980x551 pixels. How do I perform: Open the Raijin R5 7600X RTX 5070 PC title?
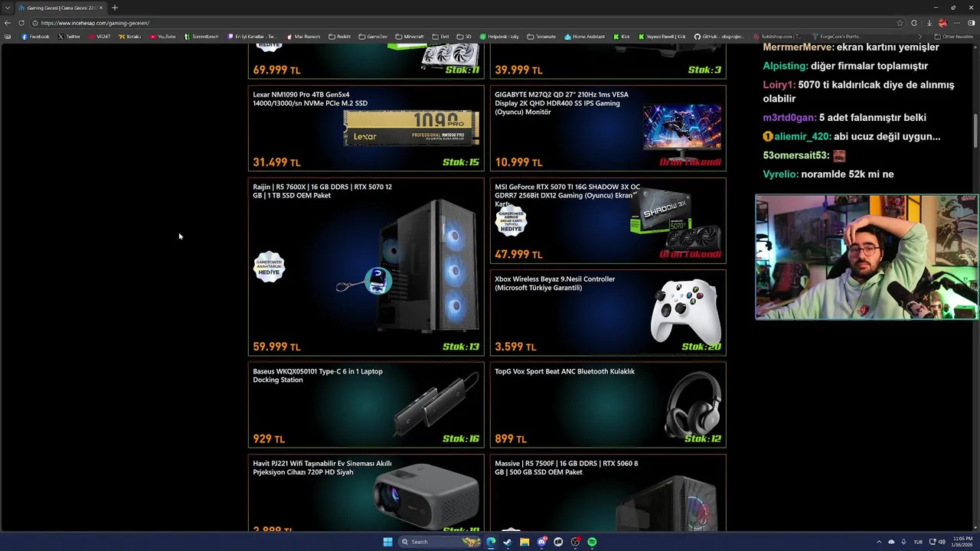(x=322, y=191)
